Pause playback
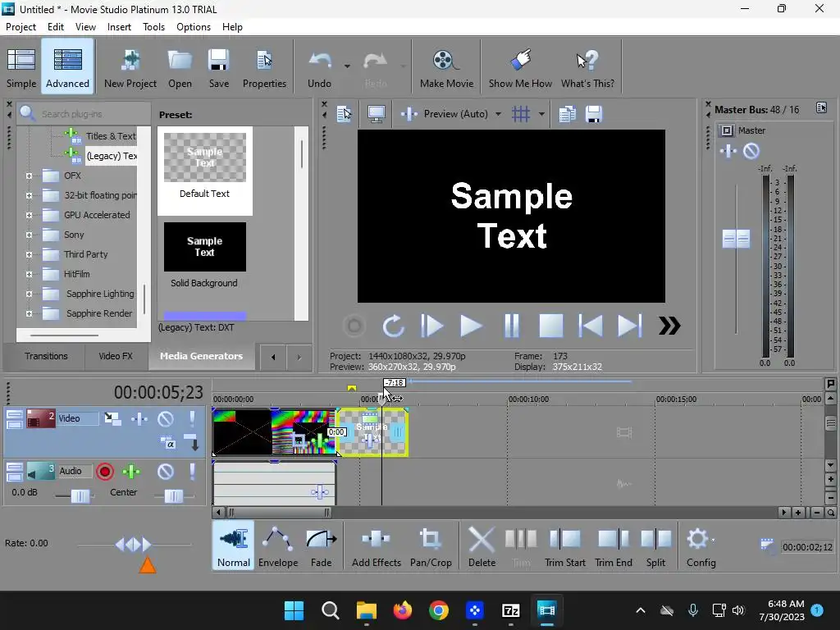This screenshot has width=840, height=630. (x=512, y=326)
